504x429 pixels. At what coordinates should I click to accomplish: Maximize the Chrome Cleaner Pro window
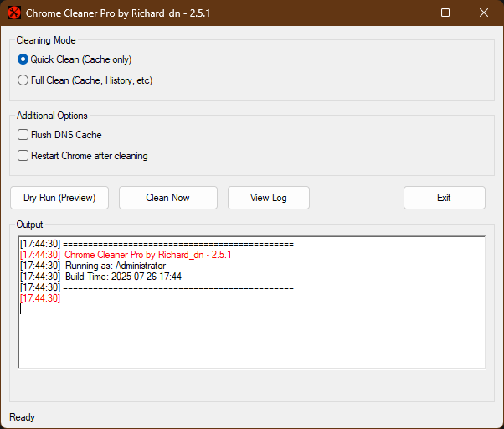445,13
